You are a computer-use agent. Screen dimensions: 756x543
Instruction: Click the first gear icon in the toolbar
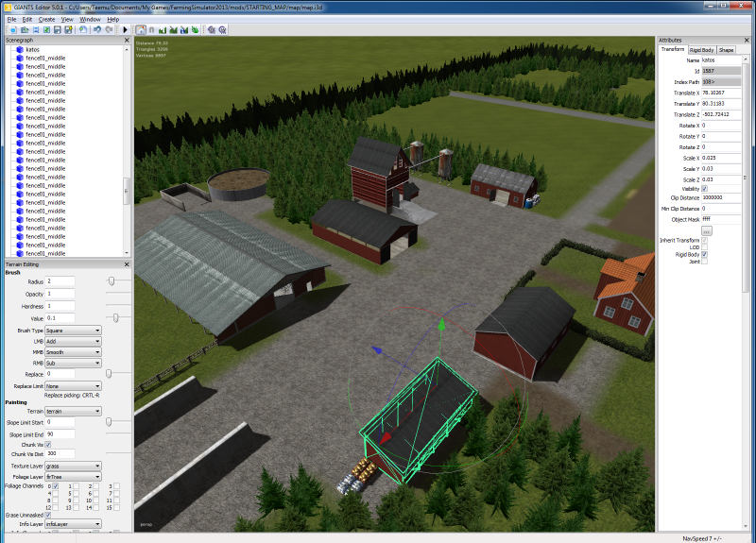[x=211, y=30]
